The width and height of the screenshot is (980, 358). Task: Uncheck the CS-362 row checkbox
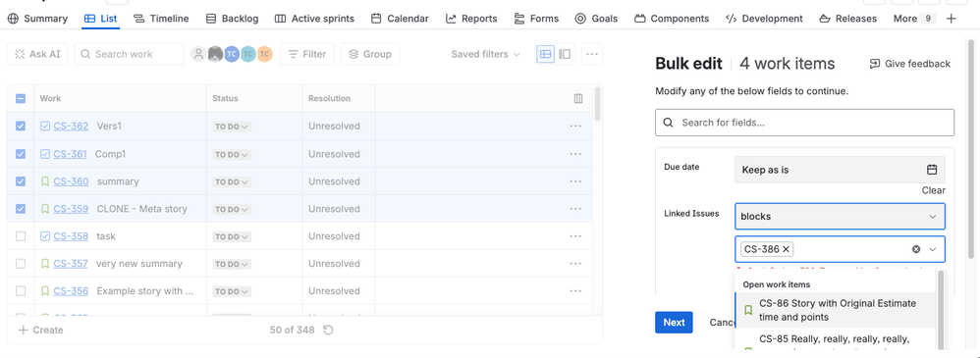coord(21,127)
